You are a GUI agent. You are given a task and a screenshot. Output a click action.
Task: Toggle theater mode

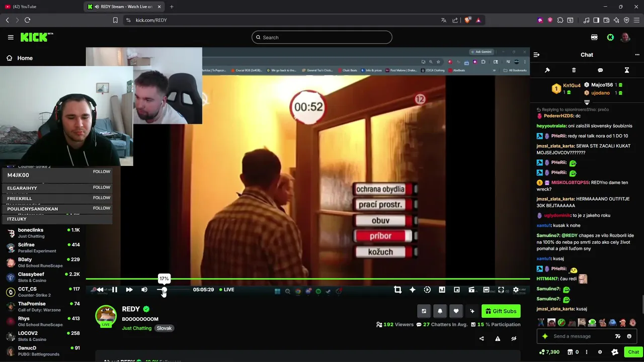(x=487, y=290)
